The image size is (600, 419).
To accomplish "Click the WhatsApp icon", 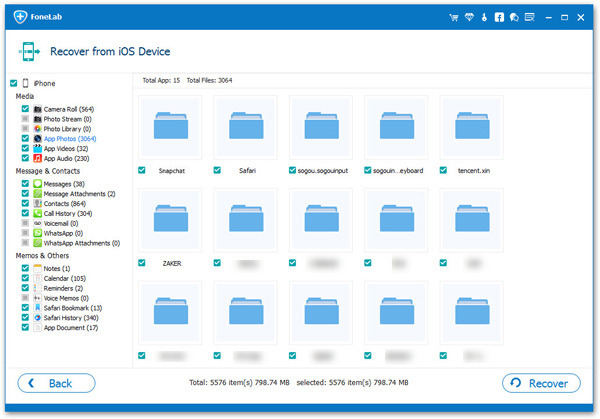I will (38, 233).
